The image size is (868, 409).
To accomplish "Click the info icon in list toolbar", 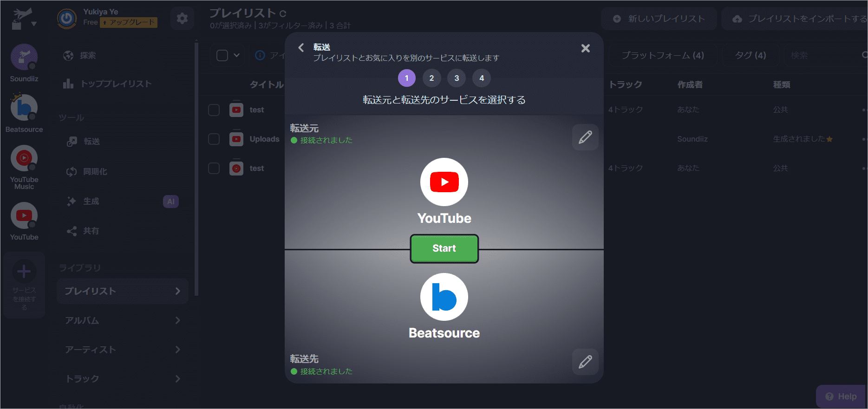I will coord(260,56).
